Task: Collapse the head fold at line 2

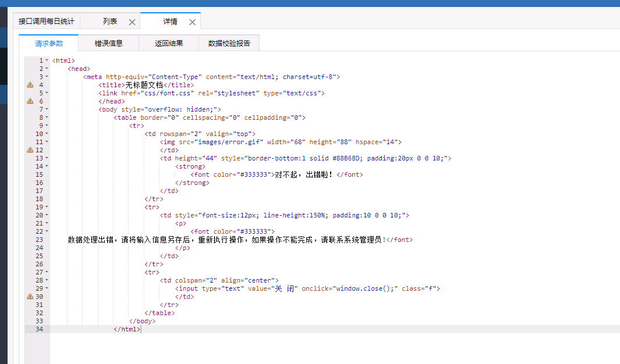Action: [x=47, y=69]
